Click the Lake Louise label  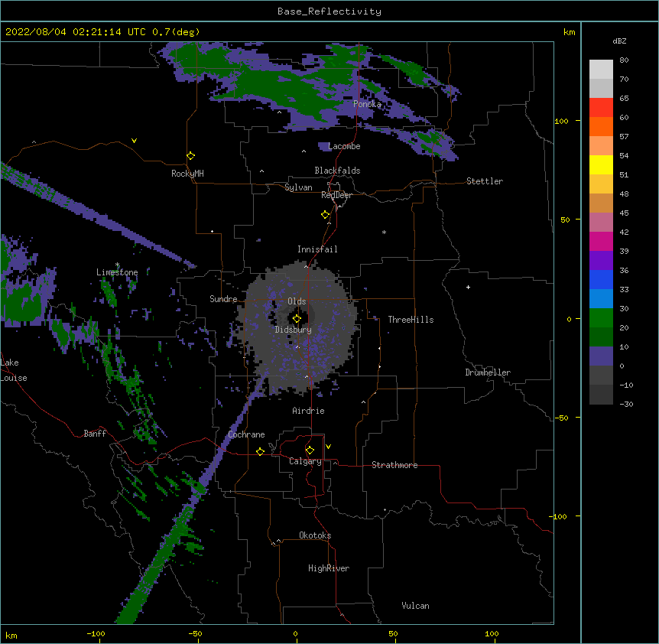[x=14, y=370]
